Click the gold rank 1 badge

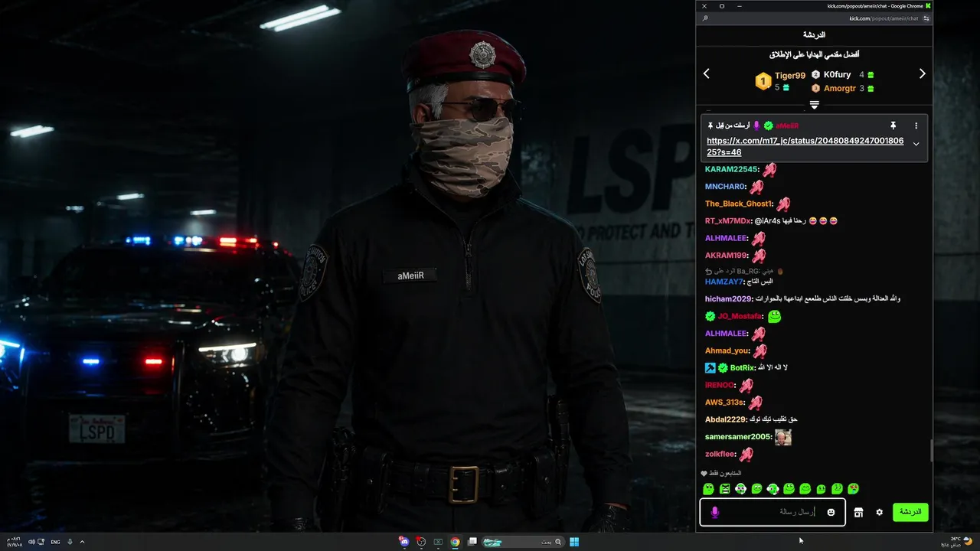[x=763, y=82]
